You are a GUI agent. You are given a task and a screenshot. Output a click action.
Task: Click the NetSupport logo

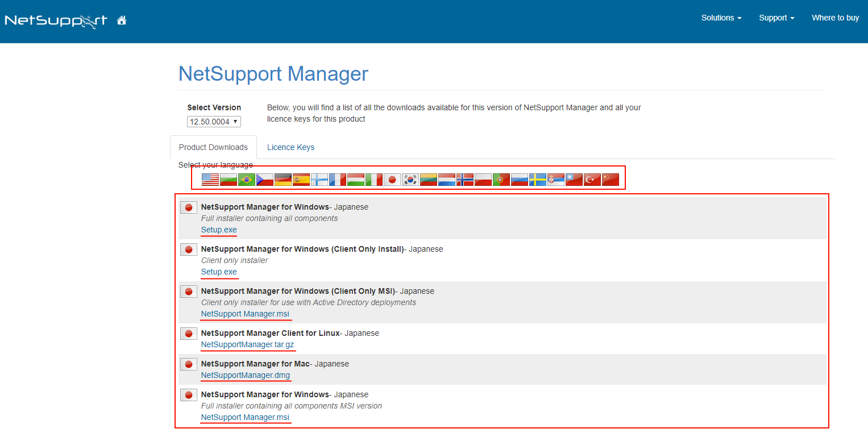[x=56, y=21]
